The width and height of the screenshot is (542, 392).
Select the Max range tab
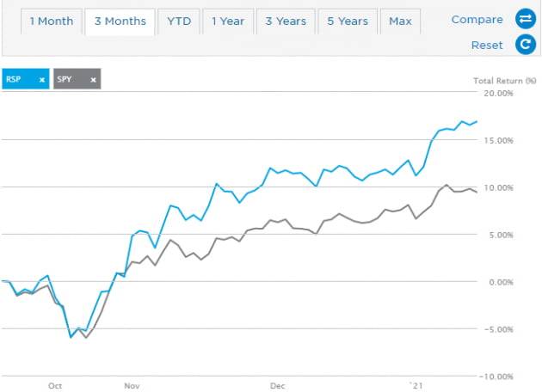tap(400, 21)
